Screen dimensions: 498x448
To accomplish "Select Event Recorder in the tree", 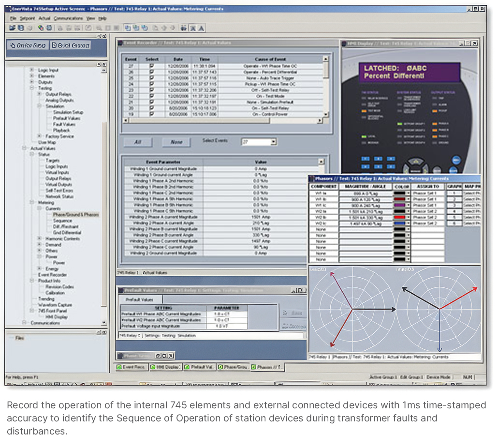I will (x=52, y=274).
